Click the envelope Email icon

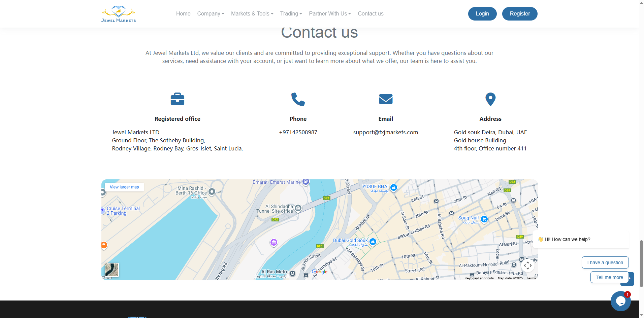pyautogui.click(x=386, y=99)
